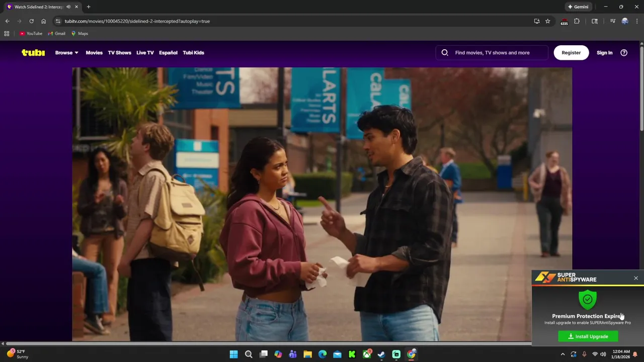Image resolution: width=644 pixels, height=362 pixels.
Task: Click the video player frame
Action: pyautogui.click(x=322, y=204)
